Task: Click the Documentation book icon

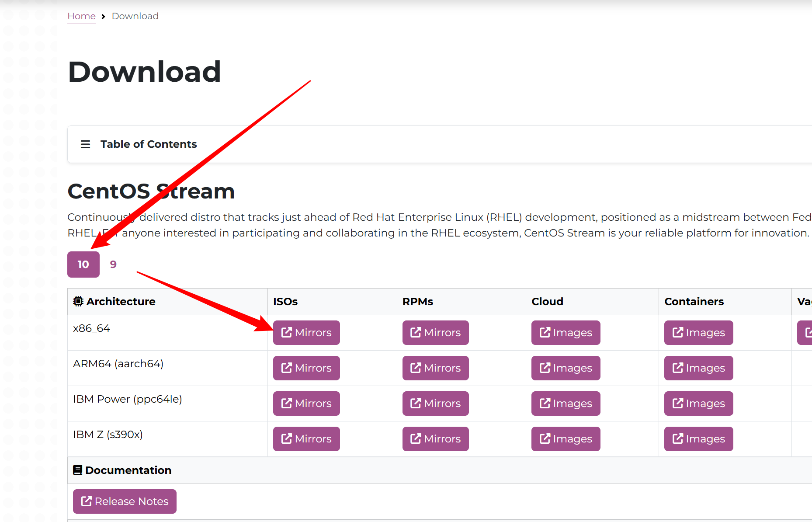Action: (x=78, y=470)
